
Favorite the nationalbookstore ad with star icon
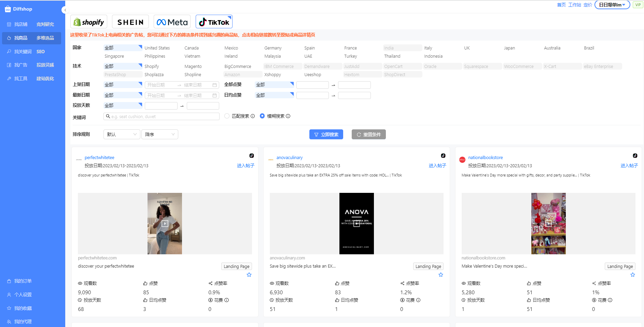632,275
